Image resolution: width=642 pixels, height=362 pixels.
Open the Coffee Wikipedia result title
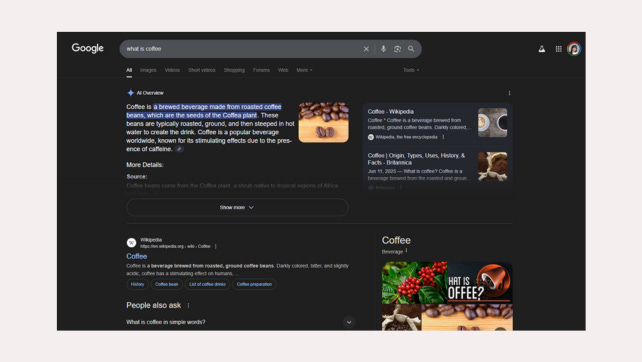tap(137, 256)
